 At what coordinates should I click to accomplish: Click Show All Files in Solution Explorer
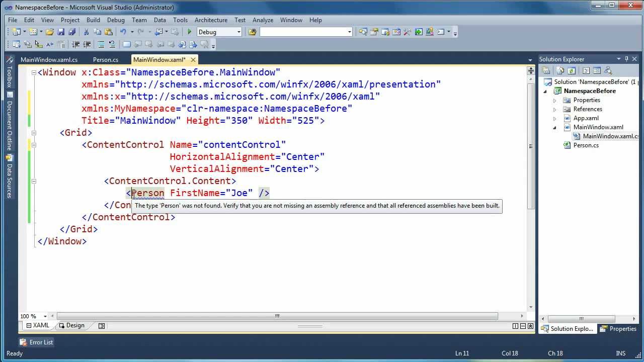click(x=560, y=70)
